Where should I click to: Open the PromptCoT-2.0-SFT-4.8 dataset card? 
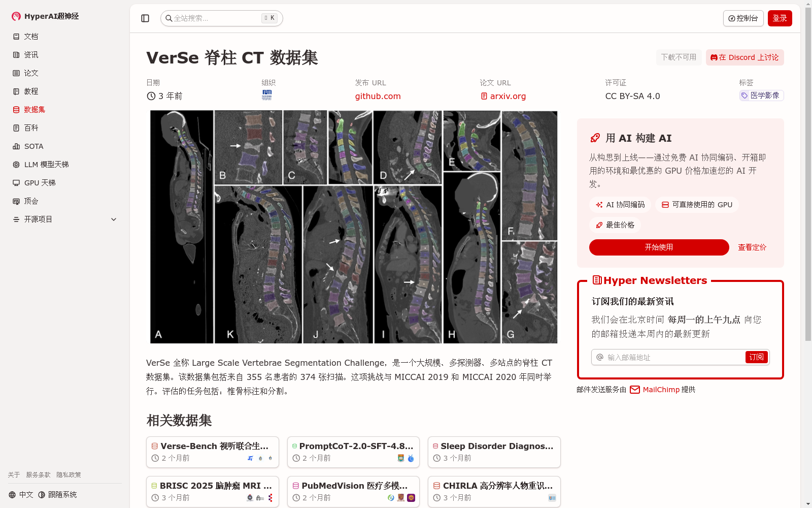coord(353,452)
